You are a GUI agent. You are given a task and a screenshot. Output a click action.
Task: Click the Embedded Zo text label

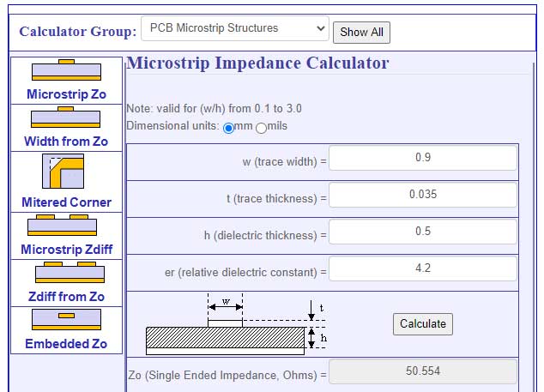point(66,343)
